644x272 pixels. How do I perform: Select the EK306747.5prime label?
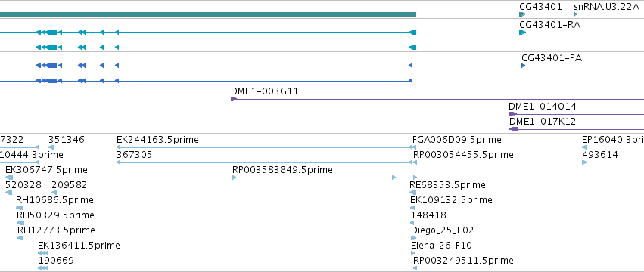coord(46,170)
